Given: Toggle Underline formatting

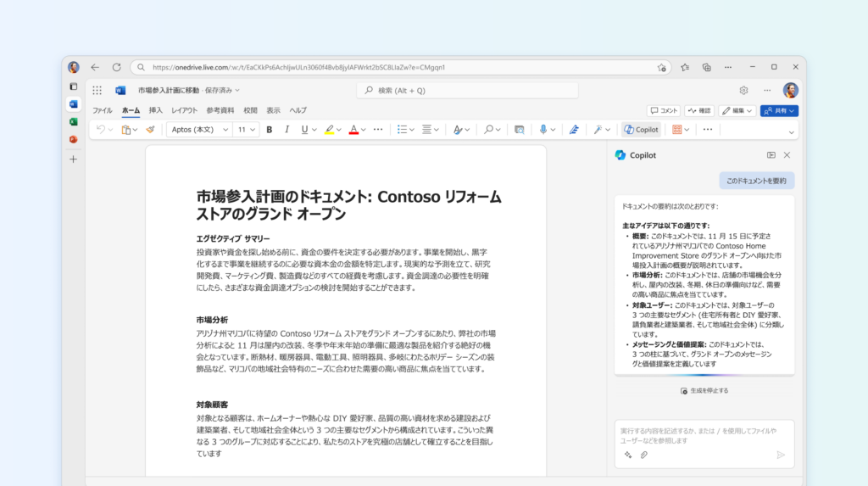Looking at the screenshot, I should [x=304, y=130].
